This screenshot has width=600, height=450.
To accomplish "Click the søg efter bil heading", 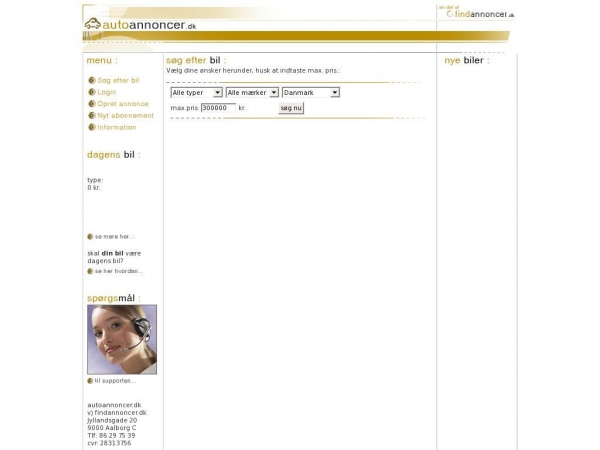I will (196, 60).
